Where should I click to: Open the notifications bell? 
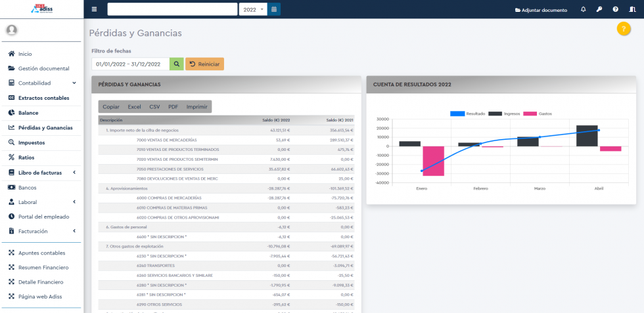(583, 9)
